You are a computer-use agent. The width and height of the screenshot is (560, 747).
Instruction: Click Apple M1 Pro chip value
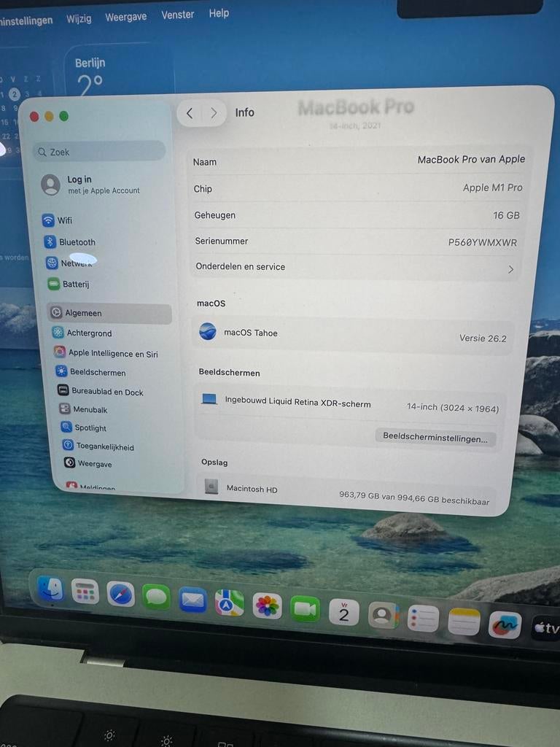492,187
